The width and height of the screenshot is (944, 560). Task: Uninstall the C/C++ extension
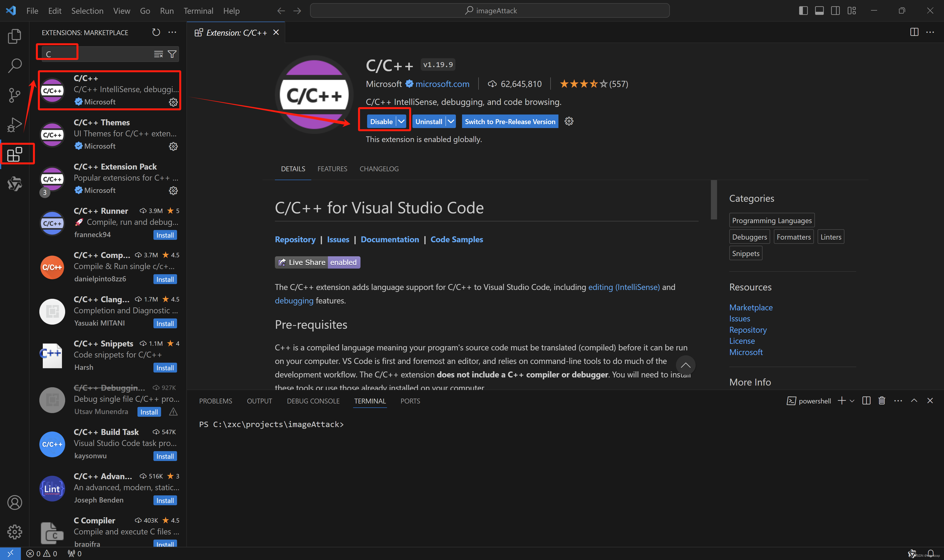point(429,121)
